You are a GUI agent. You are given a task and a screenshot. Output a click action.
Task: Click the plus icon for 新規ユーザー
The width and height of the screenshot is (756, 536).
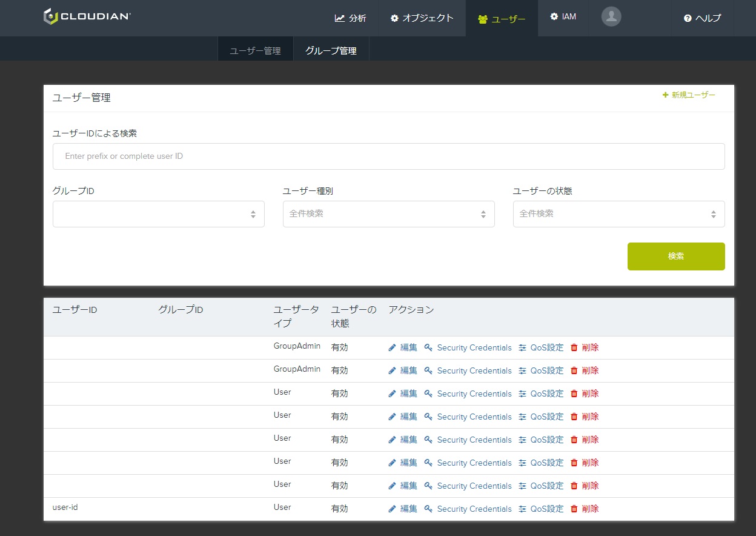[x=665, y=95]
